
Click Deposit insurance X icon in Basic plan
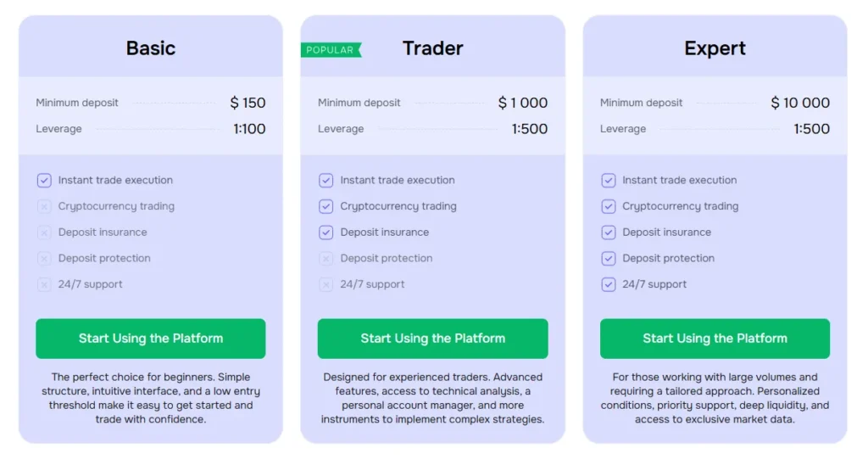tap(44, 232)
